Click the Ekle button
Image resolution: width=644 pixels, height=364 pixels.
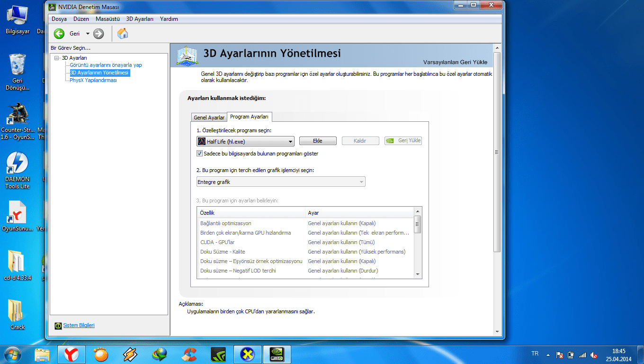tap(318, 141)
